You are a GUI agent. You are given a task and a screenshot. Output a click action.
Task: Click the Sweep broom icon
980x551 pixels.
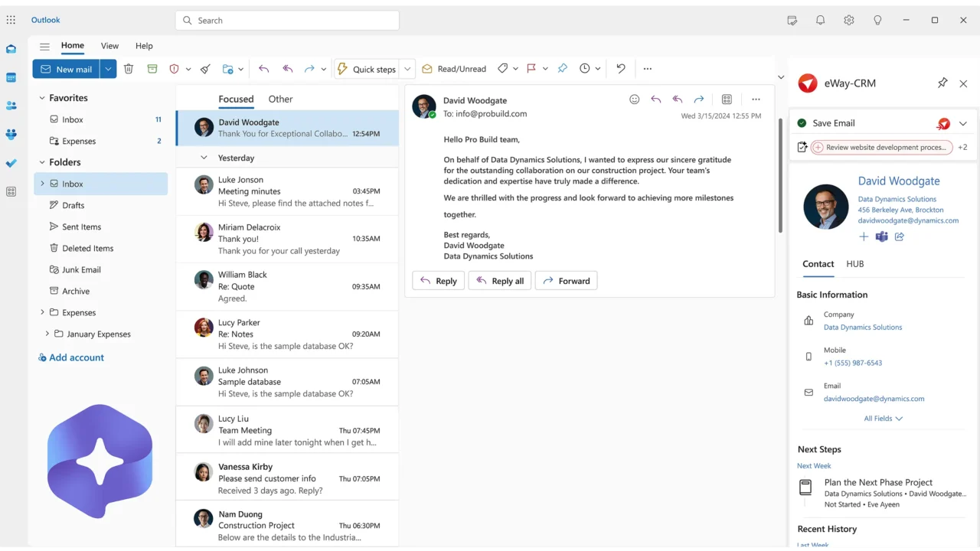tap(205, 69)
